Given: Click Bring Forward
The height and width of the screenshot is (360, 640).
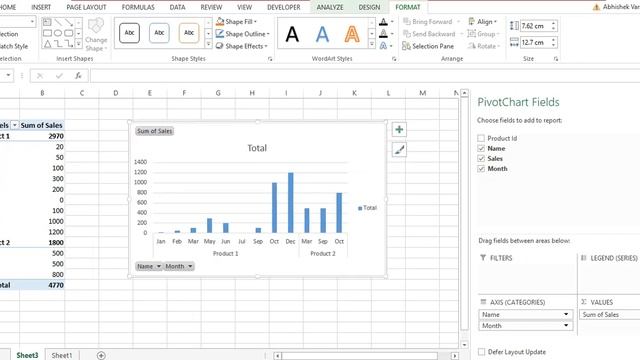Looking at the screenshot, I should (x=428, y=22).
